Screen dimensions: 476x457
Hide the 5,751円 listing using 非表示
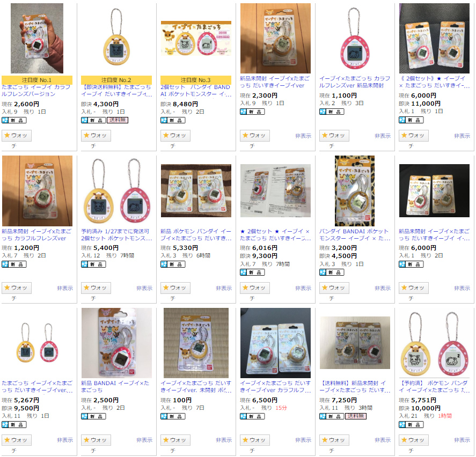(x=462, y=440)
